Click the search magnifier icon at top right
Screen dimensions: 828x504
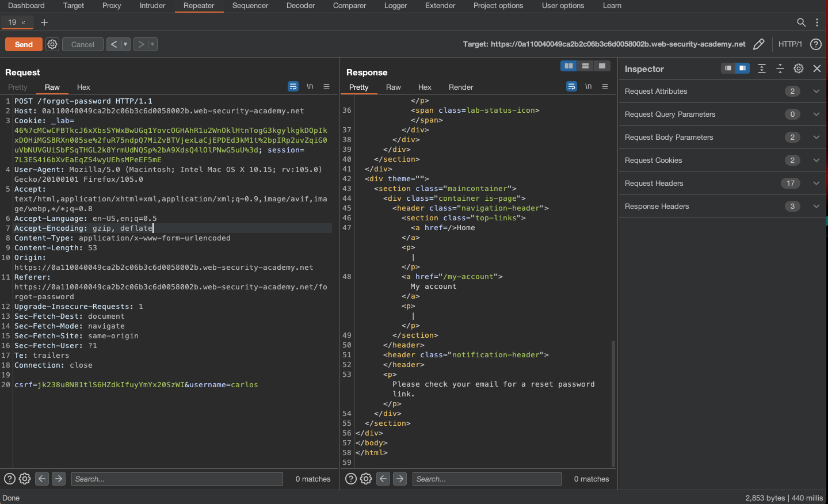[801, 22]
